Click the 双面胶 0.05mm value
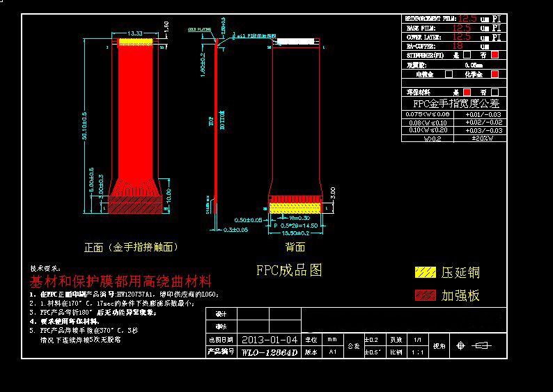This screenshot has height=392, width=553. coord(474,65)
